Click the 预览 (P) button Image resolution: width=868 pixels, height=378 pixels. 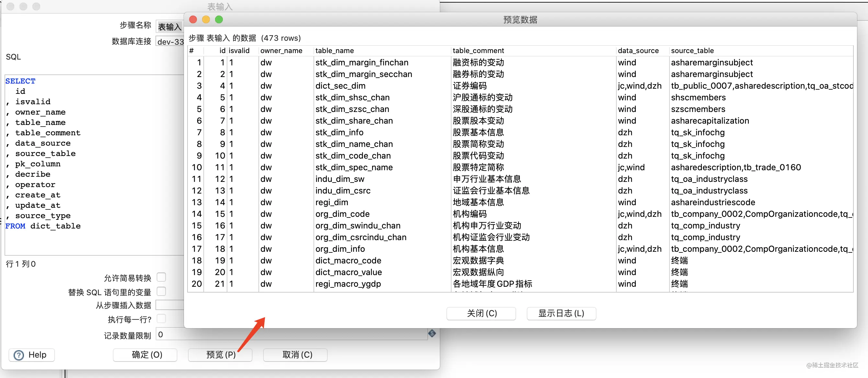coord(220,354)
